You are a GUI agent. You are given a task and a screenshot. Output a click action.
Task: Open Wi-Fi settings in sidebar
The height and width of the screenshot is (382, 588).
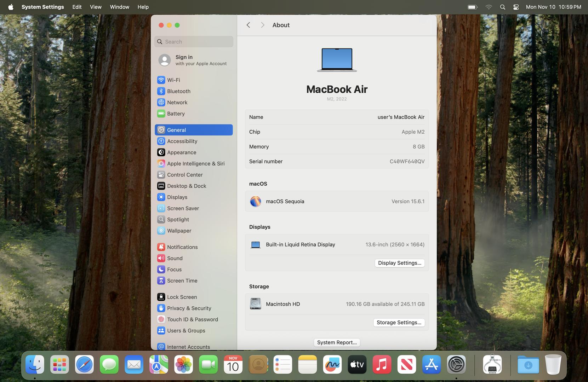tap(173, 80)
